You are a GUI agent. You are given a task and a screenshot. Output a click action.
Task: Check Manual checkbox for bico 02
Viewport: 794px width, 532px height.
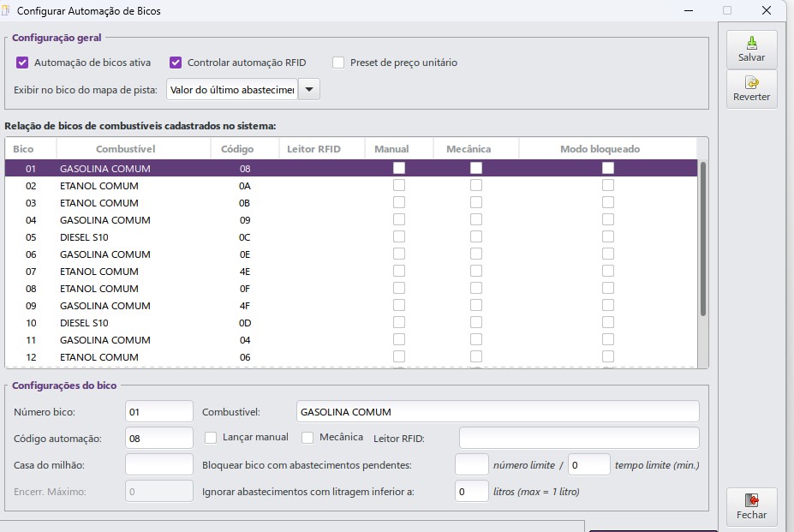[398, 185]
